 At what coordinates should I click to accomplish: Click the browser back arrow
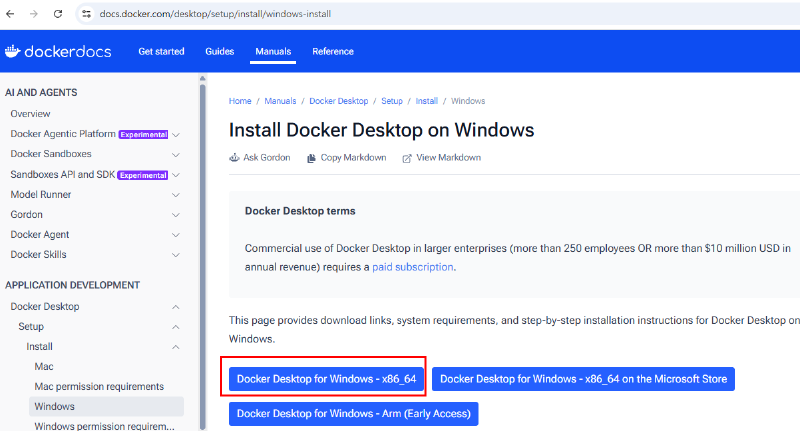pos(10,14)
